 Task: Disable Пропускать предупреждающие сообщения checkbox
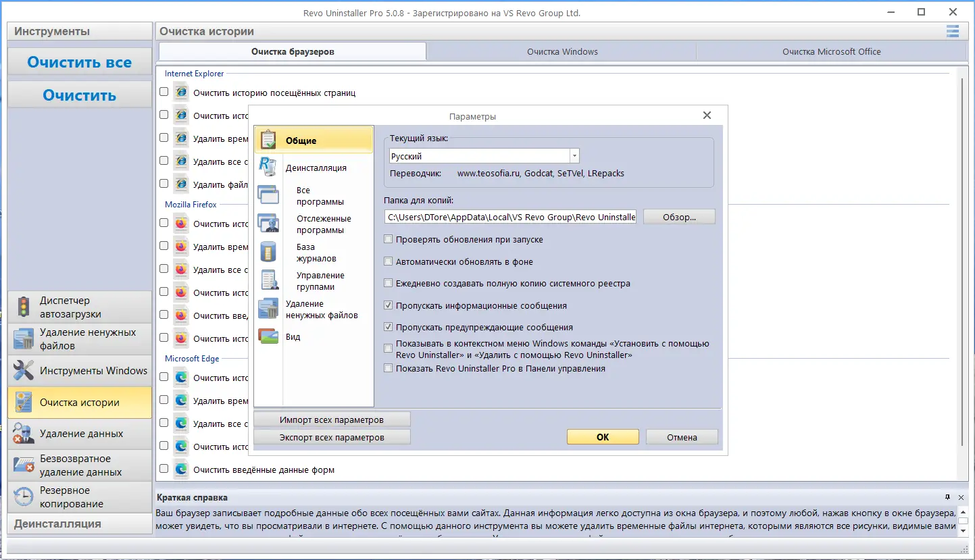tap(389, 327)
